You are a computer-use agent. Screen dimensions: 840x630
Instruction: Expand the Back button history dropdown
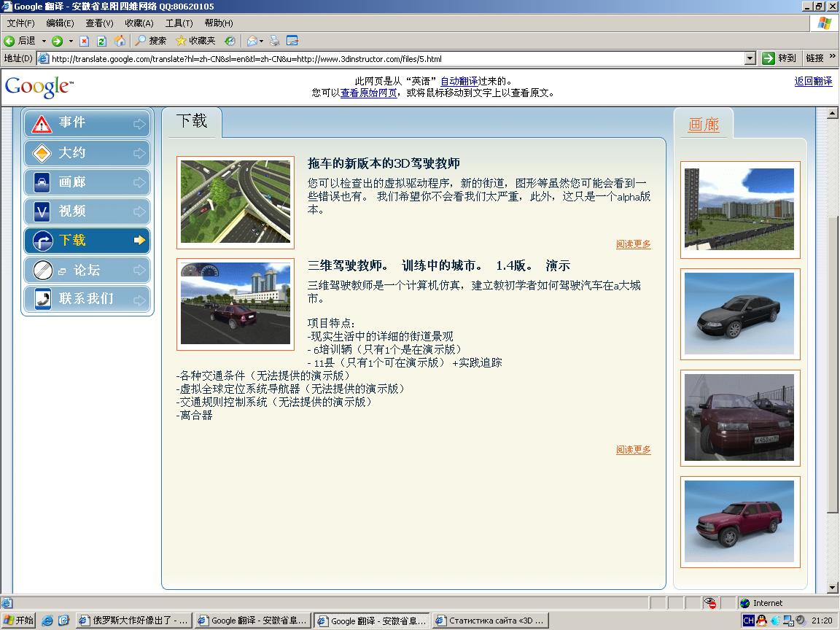(44, 41)
